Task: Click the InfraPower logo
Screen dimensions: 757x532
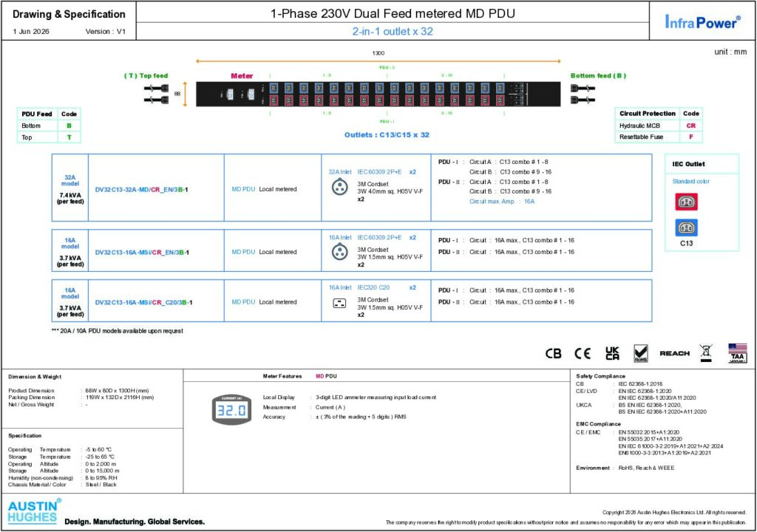Action: pos(702,21)
